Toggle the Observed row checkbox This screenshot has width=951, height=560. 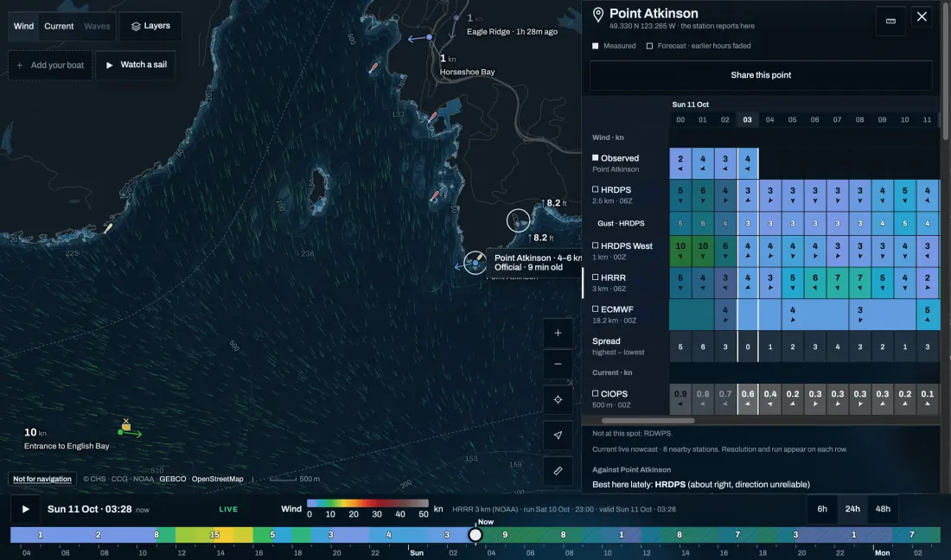[x=595, y=157]
